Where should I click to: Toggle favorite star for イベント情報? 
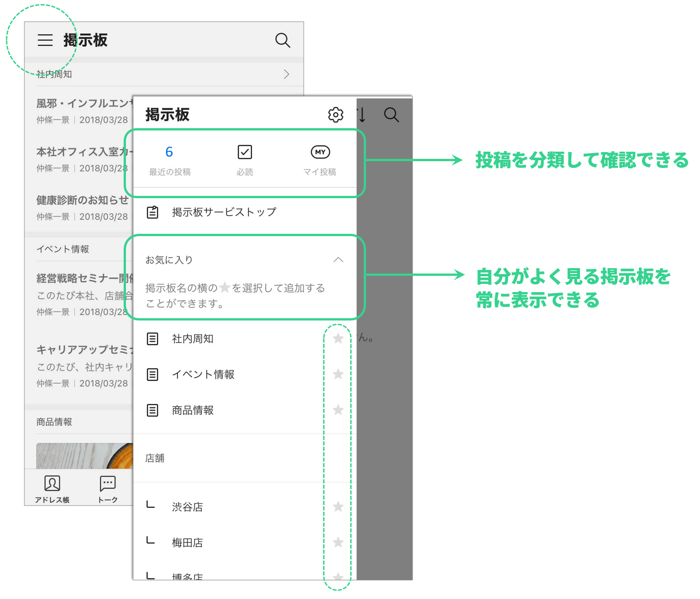[x=338, y=374]
